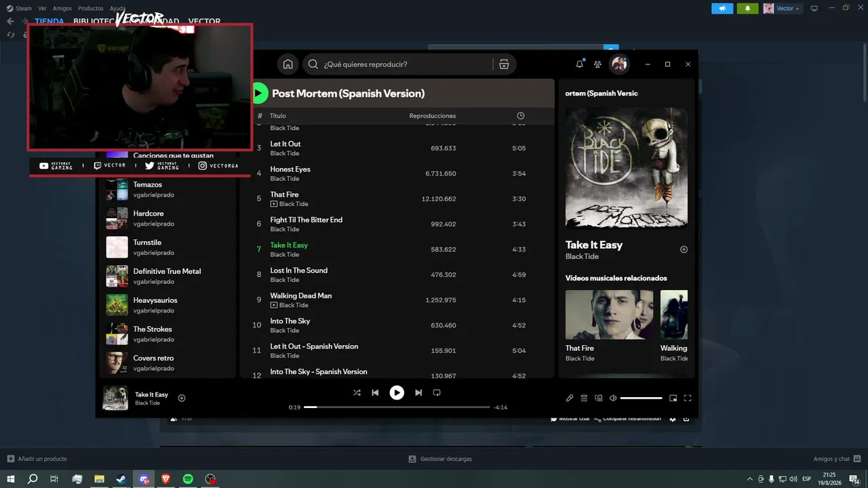Enter Spotify full screen mode
Screen dimensions: 868x488
(688, 398)
